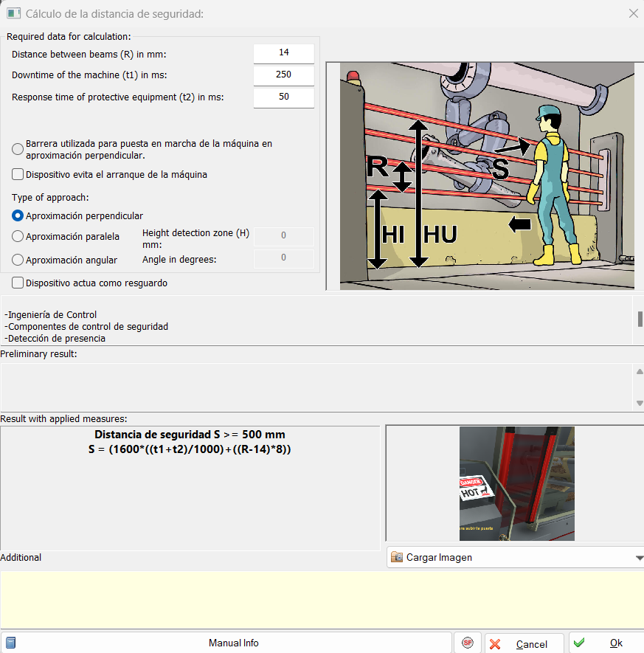This screenshot has width=644, height=653.
Task: Click the Height detection zone (H) field
Action: coord(284,236)
